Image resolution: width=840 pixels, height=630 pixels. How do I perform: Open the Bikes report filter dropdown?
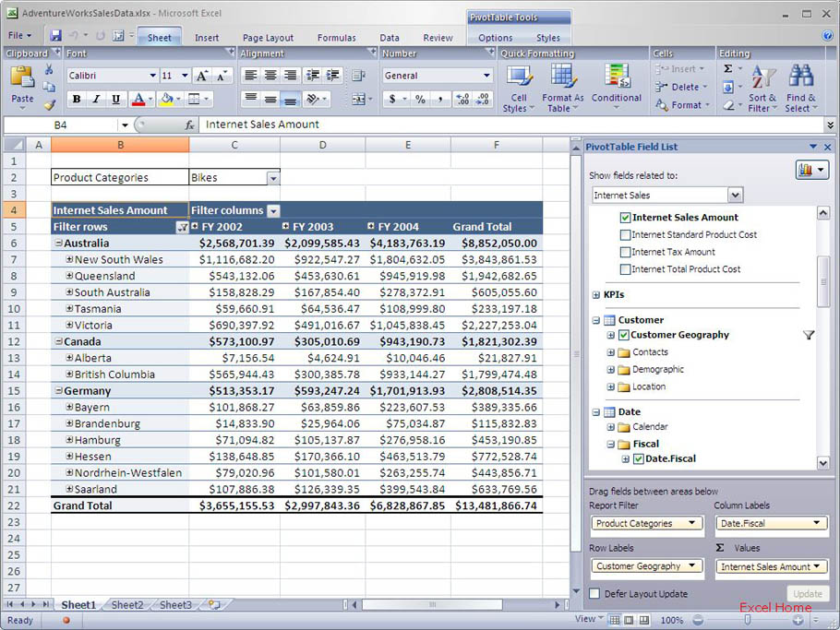pyautogui.click(x=273, y=178)
